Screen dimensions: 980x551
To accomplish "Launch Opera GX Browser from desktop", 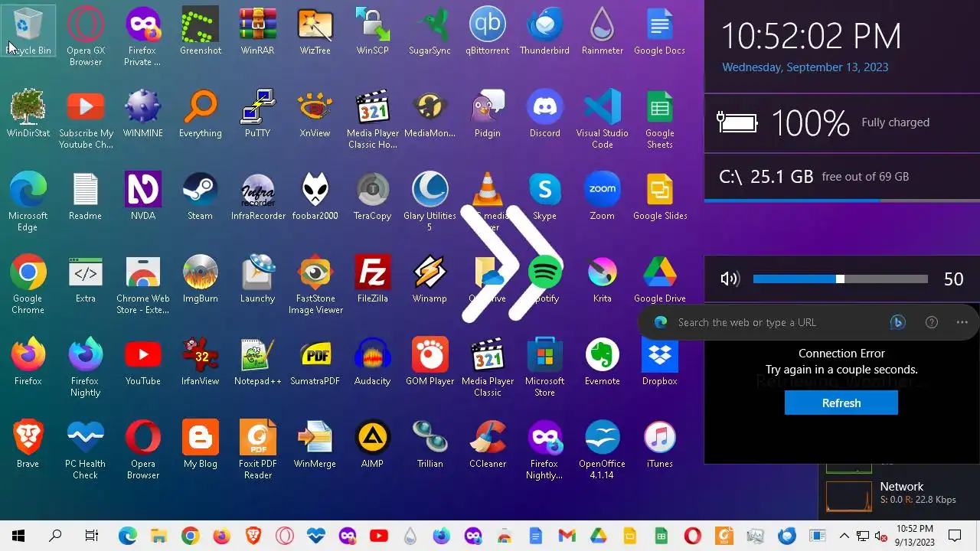I will click(x=86, y=37).
